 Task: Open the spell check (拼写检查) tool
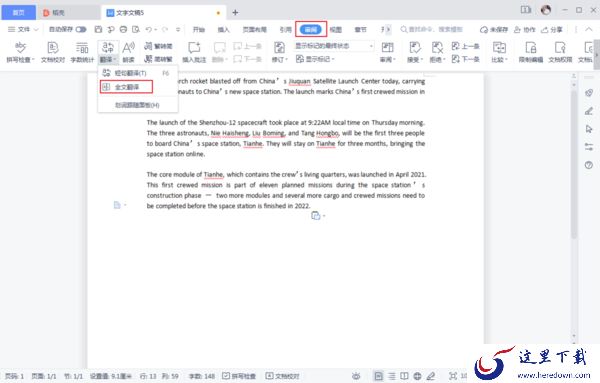pyautogui.click(x=20, y=52)
